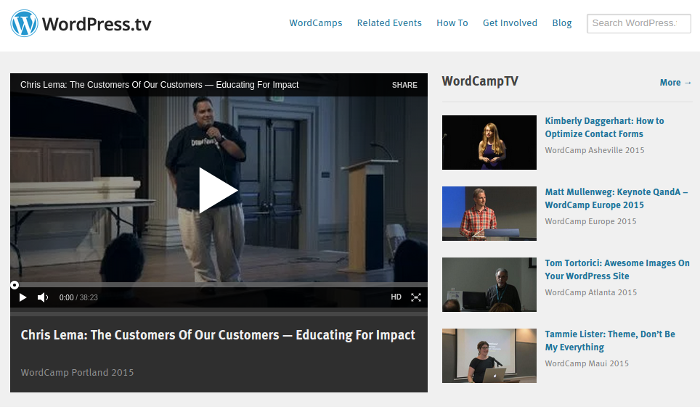Image resolution: width=700 pixels, height=412 pixels.
Task: Click the Chris Lema headline below the player
Action: [x=218, y=335]
